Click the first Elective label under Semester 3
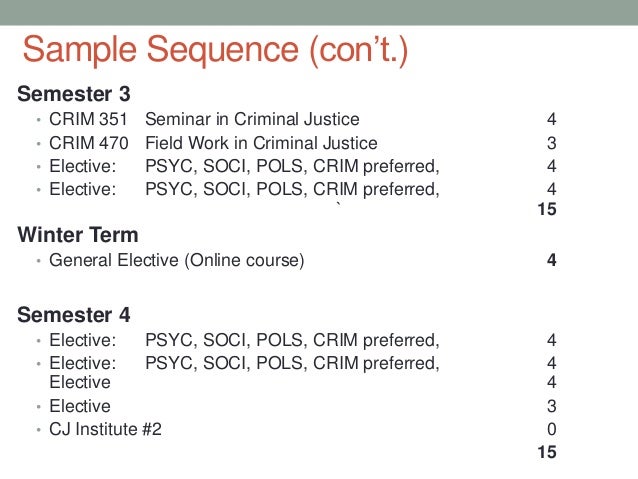Viewport: 638px width, 479px height. point(83,166)
